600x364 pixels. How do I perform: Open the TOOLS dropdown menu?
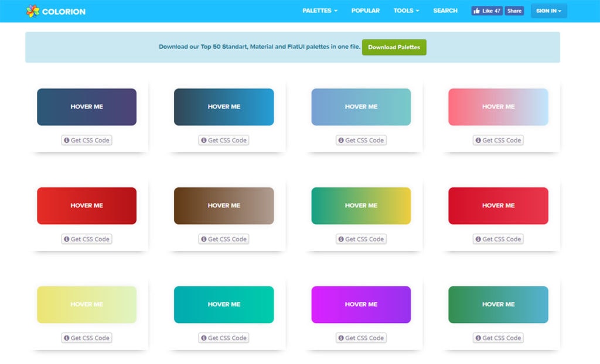pyautogui.click(x=405, y=11)
